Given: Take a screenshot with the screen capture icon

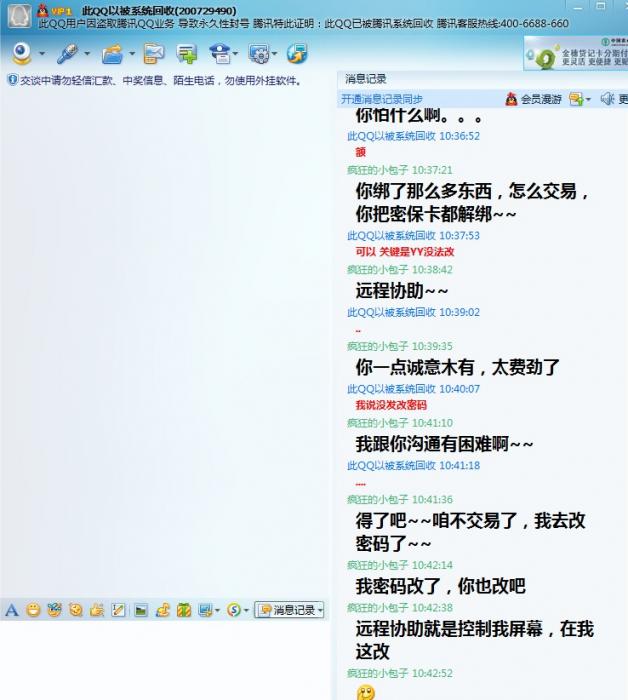Looking at the screenshot, I should (205, 609).
